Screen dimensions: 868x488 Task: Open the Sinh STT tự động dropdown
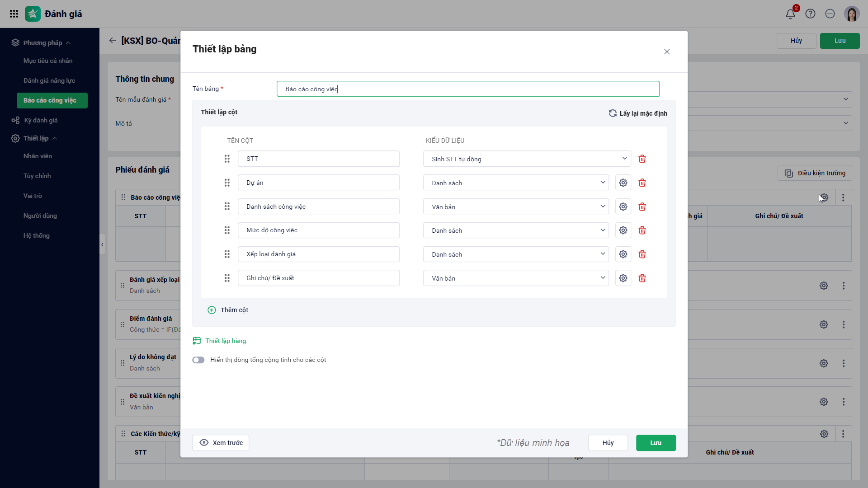(x=527, y=159)
